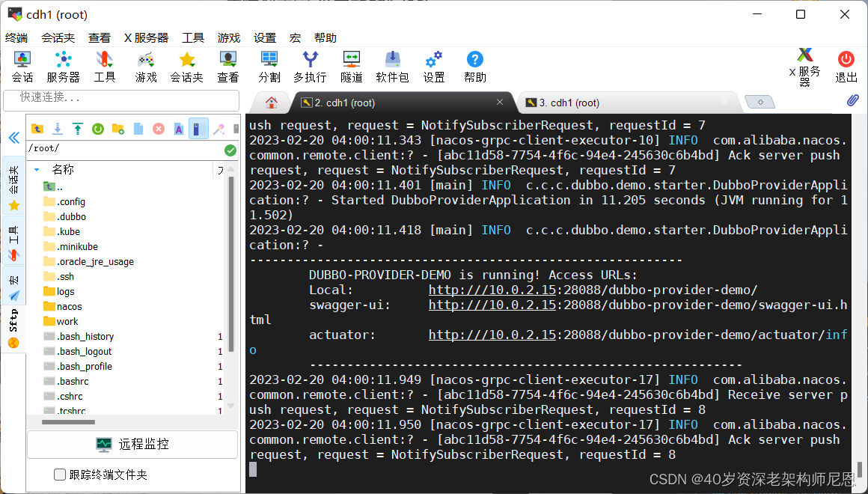The height and width of the screenshot is (494, 868).
Task: Click the X 服务器 toolbar icon
Action: point(805,67)
